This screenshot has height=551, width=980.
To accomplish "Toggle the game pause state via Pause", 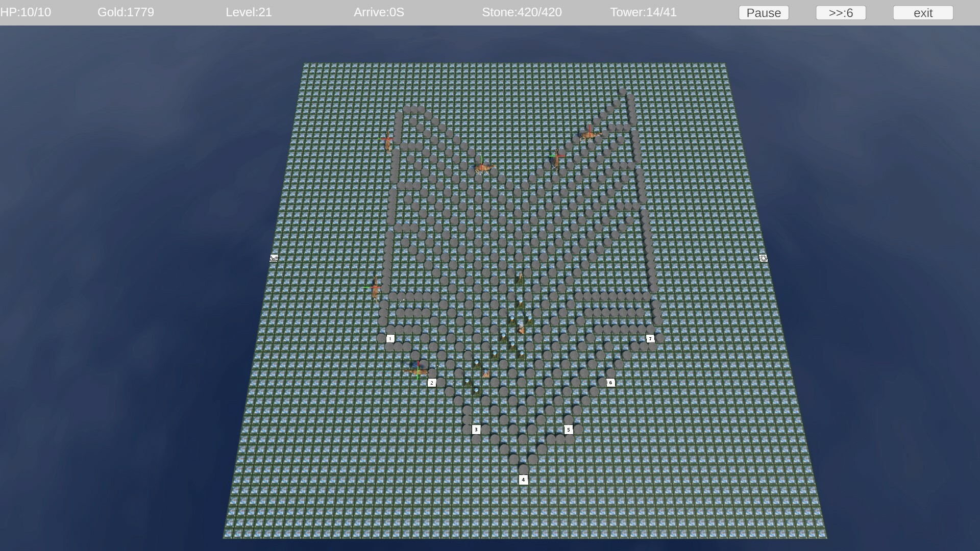I will point(764,13).
